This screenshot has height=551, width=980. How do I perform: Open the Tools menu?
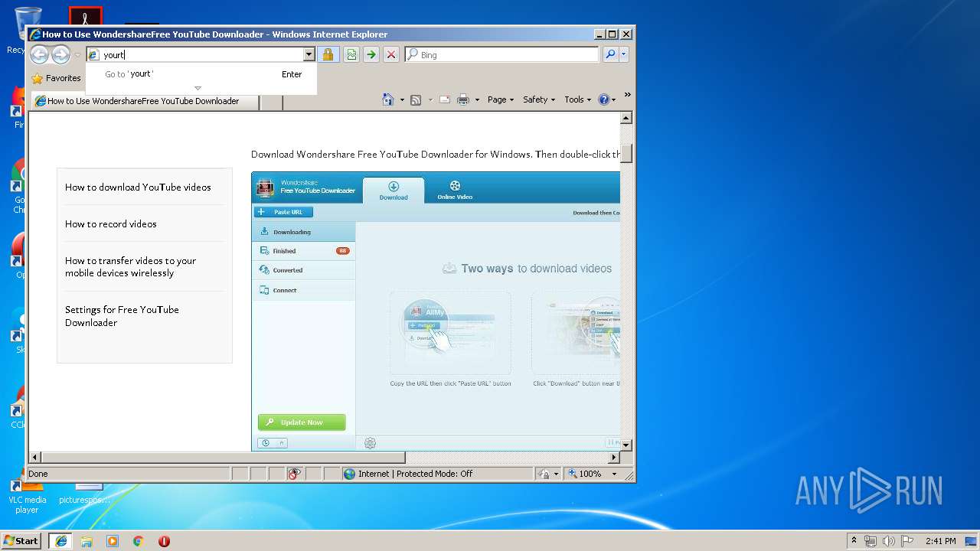click(x=577, y=99)
